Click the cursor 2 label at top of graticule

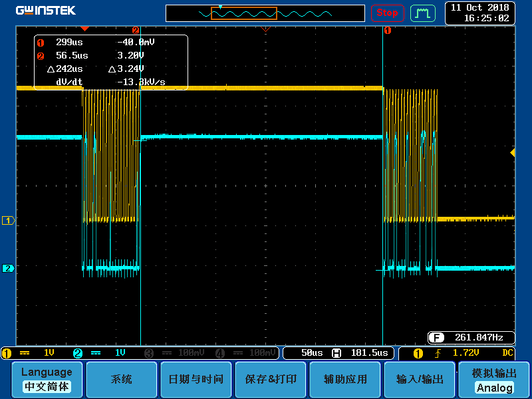tap(136, 31)
